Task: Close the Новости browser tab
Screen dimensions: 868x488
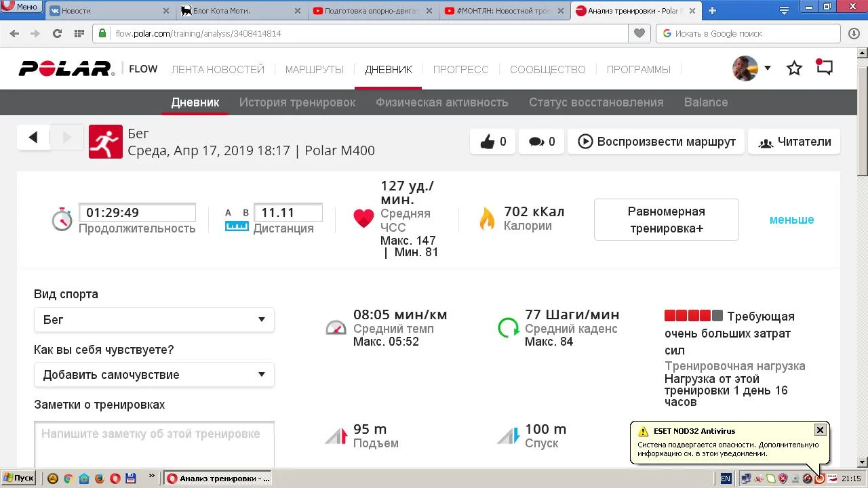Action: (166, 11)
